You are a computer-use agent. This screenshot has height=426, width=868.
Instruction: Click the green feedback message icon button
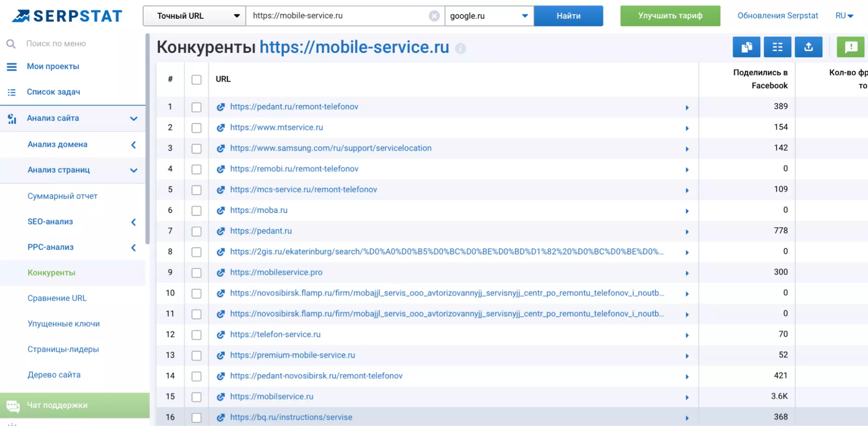point(851,47)
